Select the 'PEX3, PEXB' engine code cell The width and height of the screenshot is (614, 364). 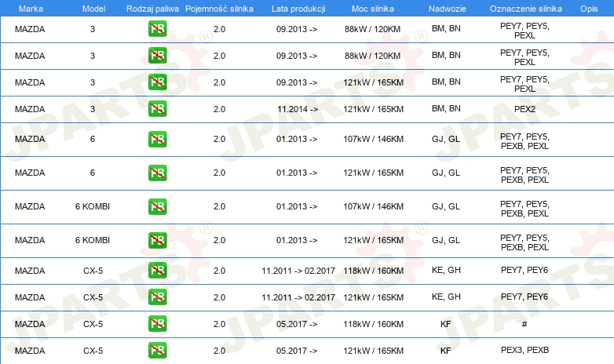[524, 350]
